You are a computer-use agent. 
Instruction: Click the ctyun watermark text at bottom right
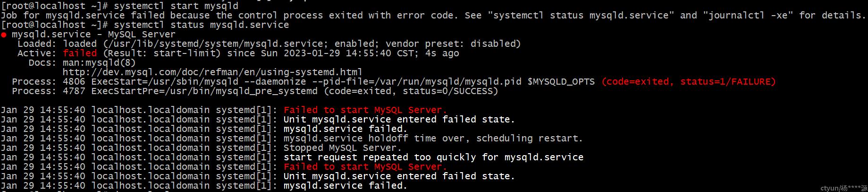tap(844, 188)
